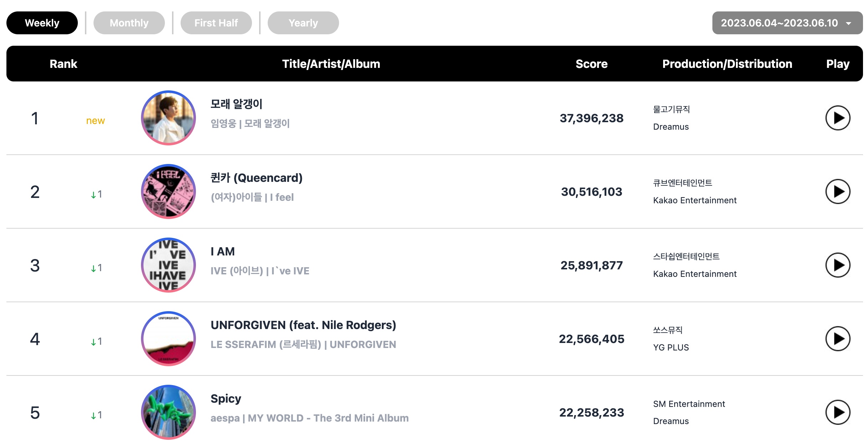
Task: Click the song title 퀸카 (Queencard)
Action: (257, 178)
